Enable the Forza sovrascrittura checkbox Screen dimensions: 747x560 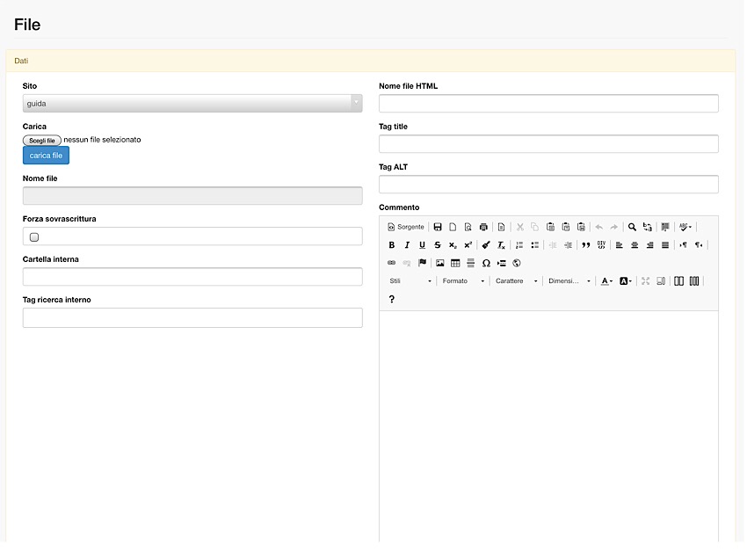click(34, 237)
